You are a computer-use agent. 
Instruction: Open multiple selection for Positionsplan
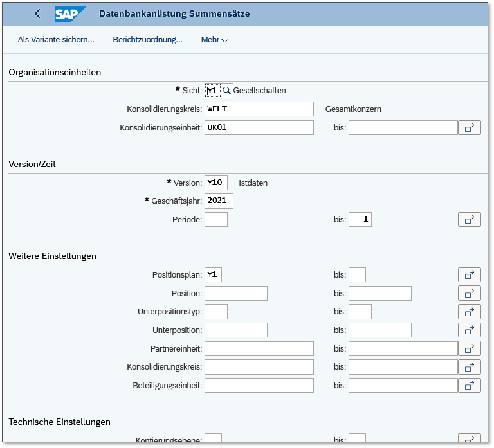[469, 275]
